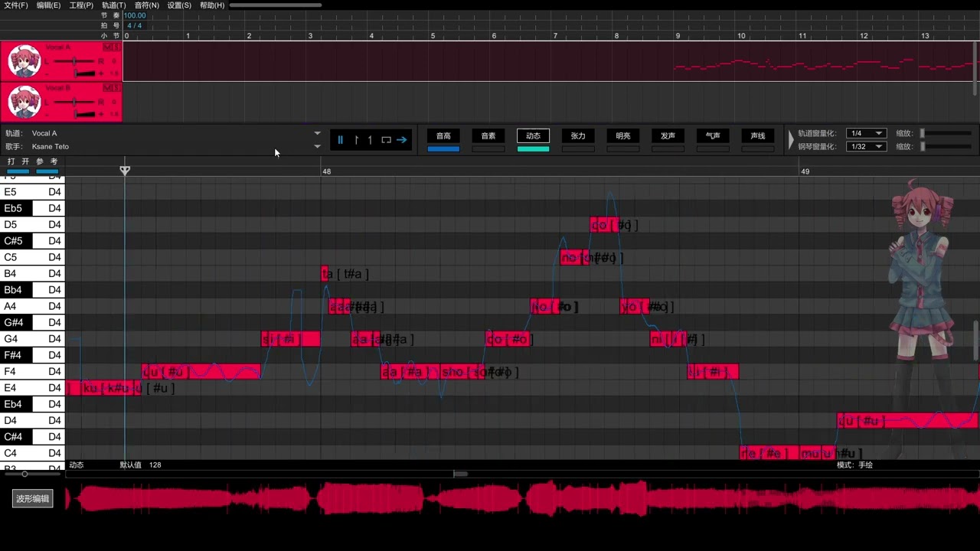Adjust the Vocal A volume slider
Viewport: 980px width, 551px height.
click(x=85, y=73)
